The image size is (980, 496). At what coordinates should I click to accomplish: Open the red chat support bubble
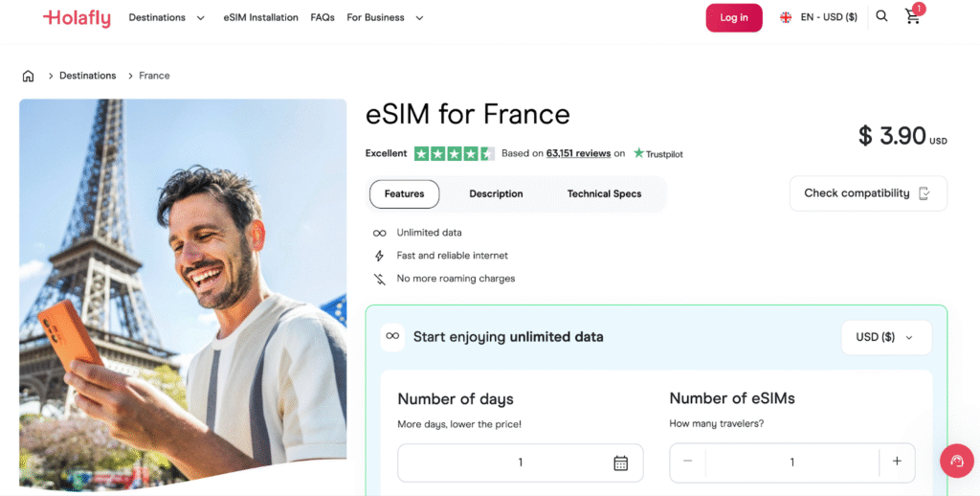coord(956,461)
